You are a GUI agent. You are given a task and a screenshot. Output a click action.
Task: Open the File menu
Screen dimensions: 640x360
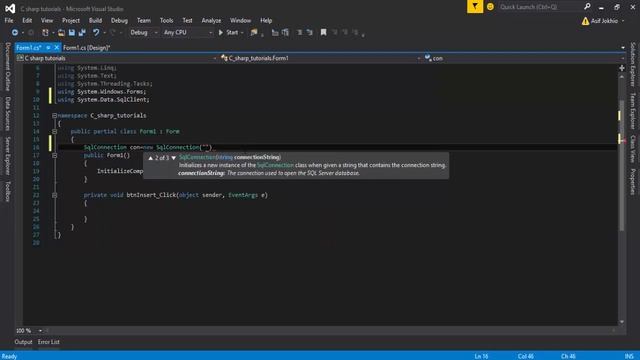click(9, 20)
